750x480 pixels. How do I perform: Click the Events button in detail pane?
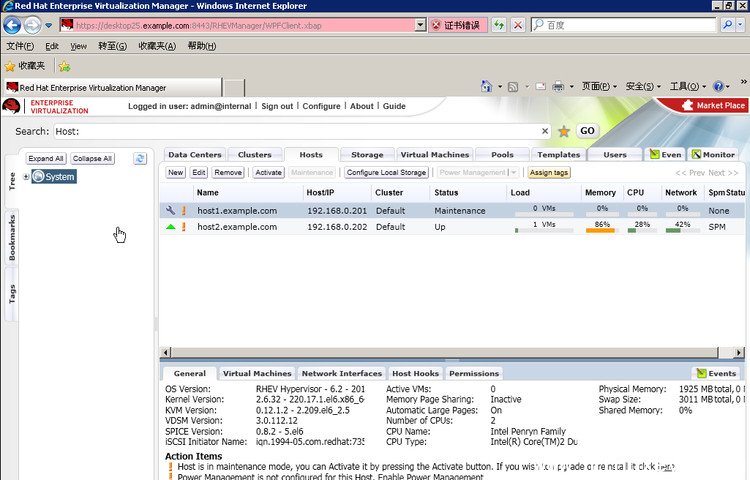click(x=716, y=373)
